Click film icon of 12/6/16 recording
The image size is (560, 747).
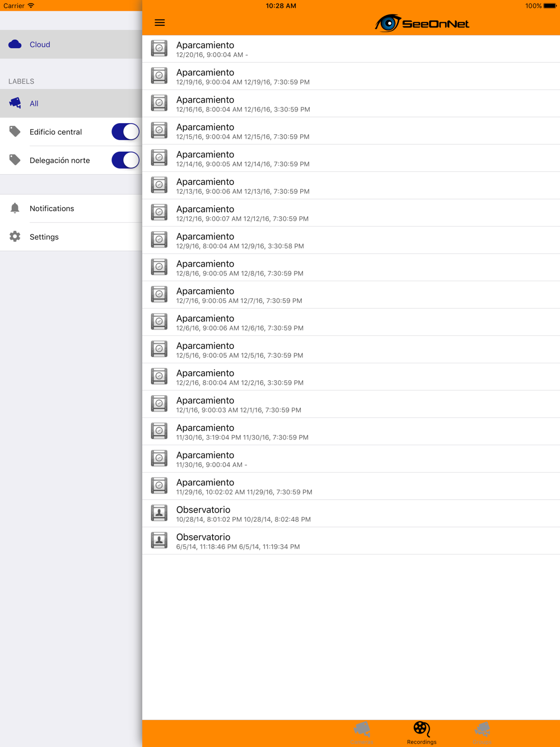[x=159, y=322]
